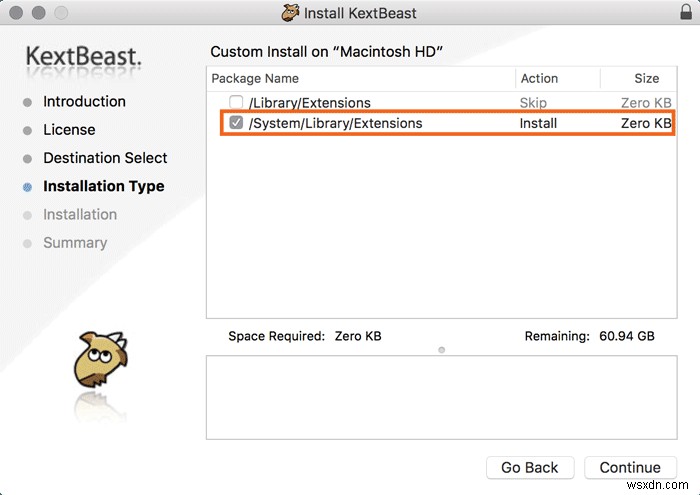700x495 pixels.
Task: Click the lock icon in title bar
Action: pyautogui.click(x=684, y=13)
